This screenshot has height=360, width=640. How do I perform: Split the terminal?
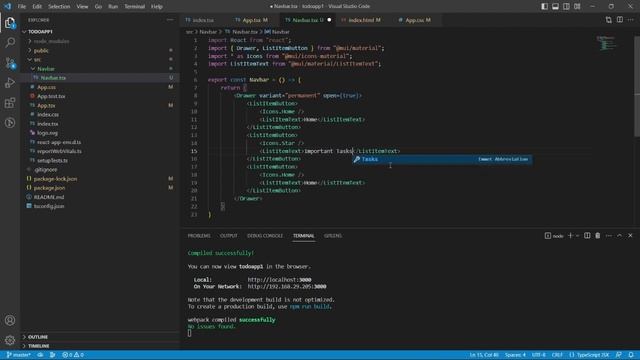click(x=587, y=236)
